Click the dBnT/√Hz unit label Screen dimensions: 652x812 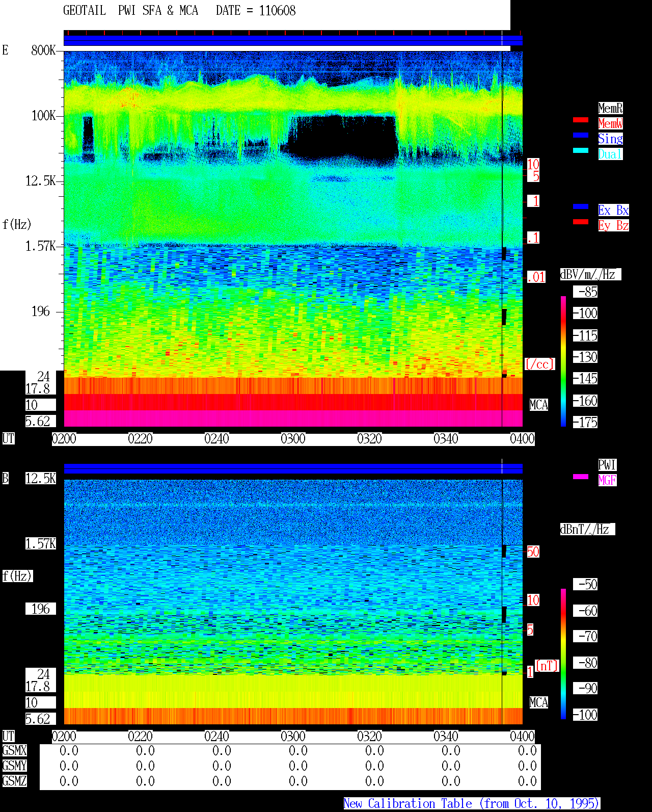coord(587,529)
